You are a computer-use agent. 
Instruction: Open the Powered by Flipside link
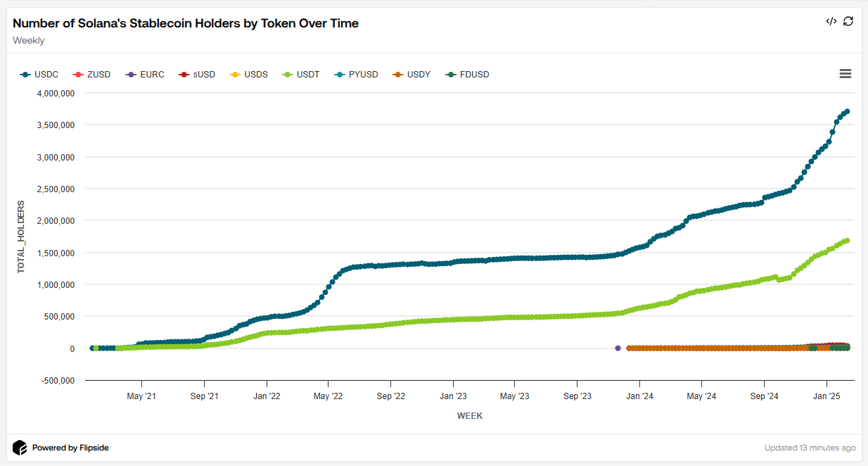[70, 448]
